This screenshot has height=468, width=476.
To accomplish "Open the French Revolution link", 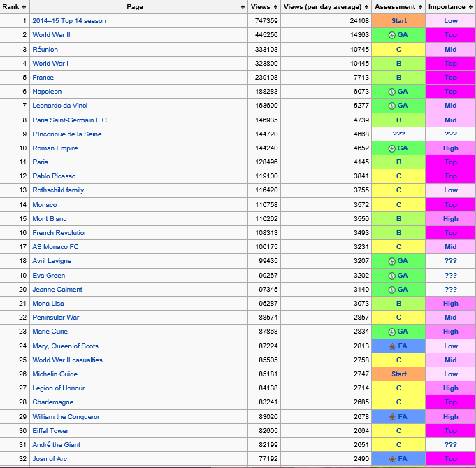I will [x=60, y=233].
